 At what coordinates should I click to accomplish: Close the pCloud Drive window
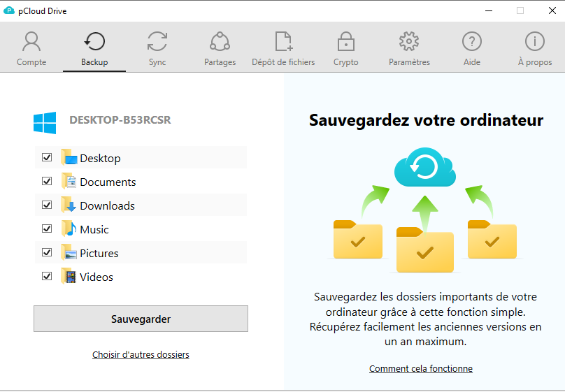552,10
